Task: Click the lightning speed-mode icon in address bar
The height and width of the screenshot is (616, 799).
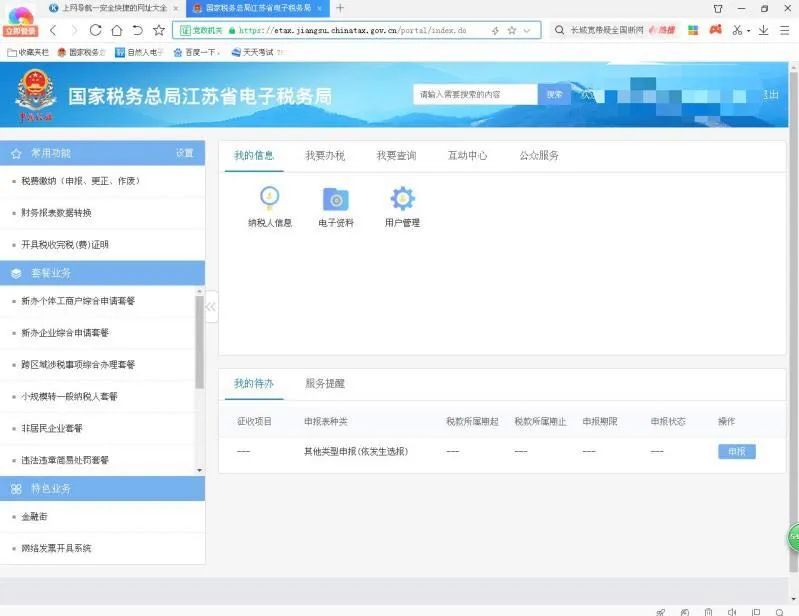Action: coord(495,31)
